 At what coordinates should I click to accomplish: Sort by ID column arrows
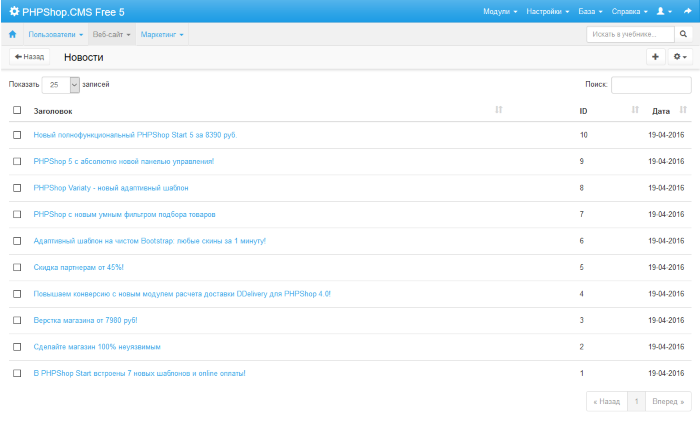tap(635, 110)
